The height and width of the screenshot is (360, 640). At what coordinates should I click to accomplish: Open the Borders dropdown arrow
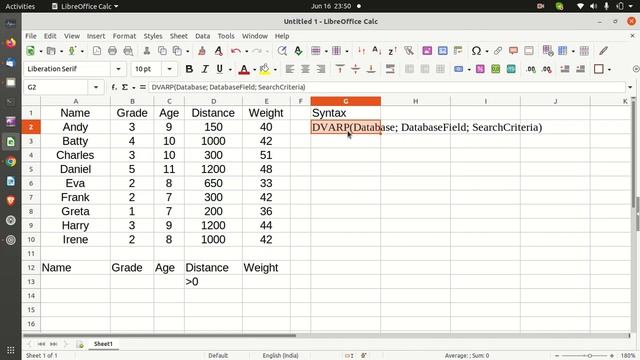609,69
